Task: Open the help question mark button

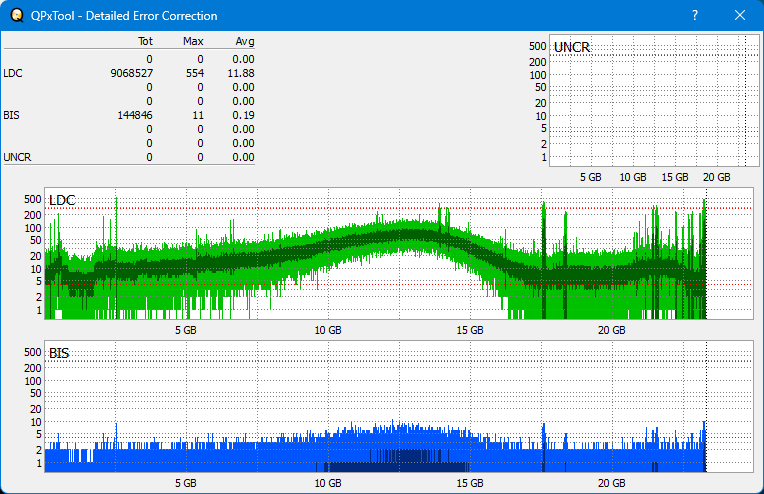Action: (x=695, y=16)
